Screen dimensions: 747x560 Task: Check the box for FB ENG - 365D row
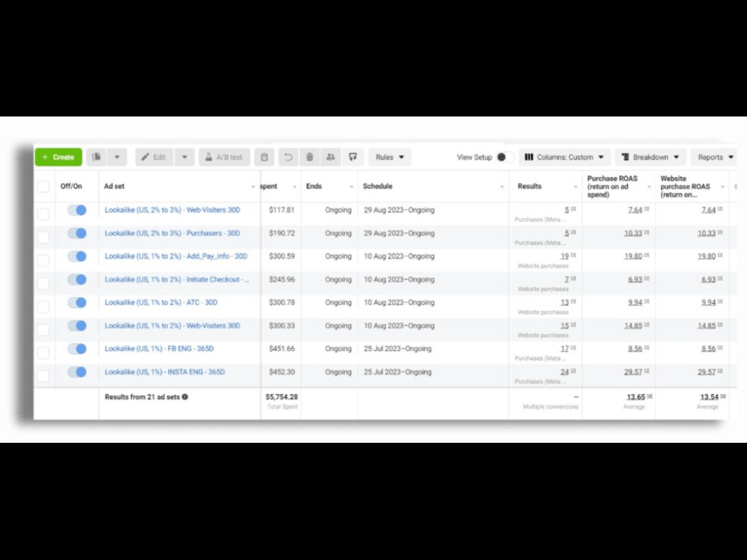click(x=43, y=352)
